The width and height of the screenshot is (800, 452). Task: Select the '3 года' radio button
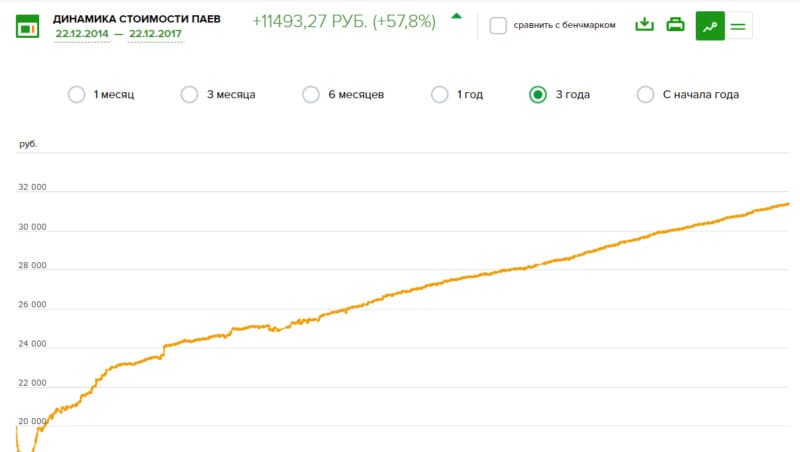point(538,95)
